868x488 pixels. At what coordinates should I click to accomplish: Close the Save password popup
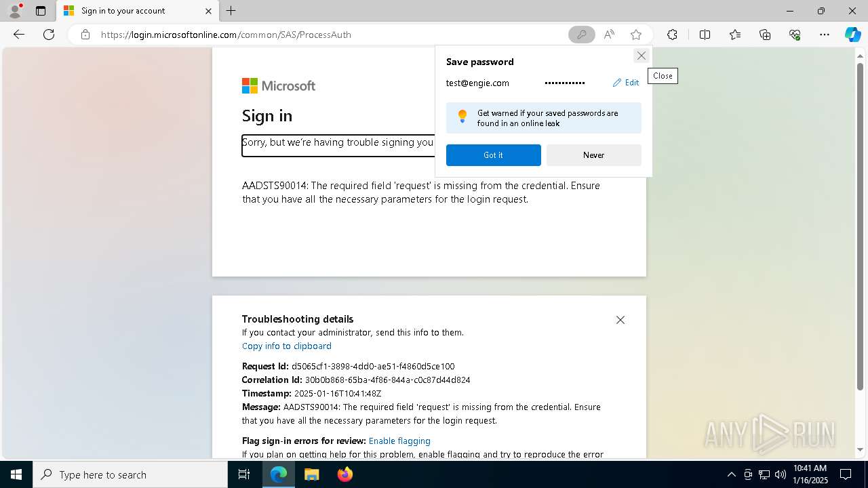point(641,56)
